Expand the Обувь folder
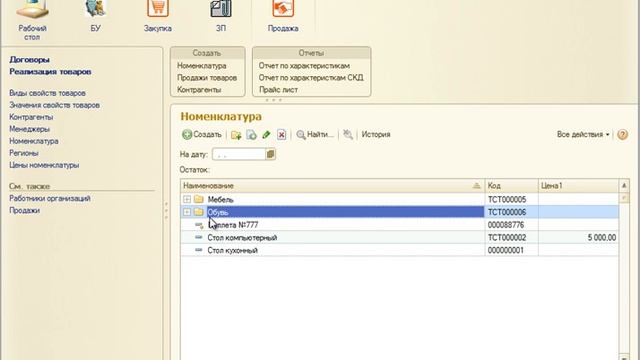Screen dimensions: 640x360 click(187, 212)
